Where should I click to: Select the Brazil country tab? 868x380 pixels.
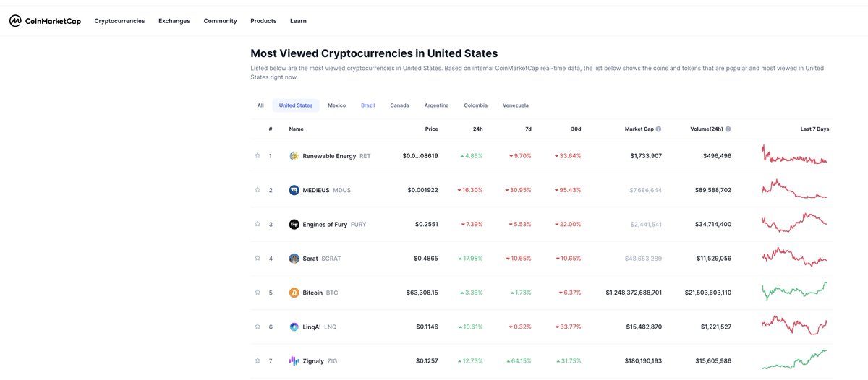coord(368,105)
